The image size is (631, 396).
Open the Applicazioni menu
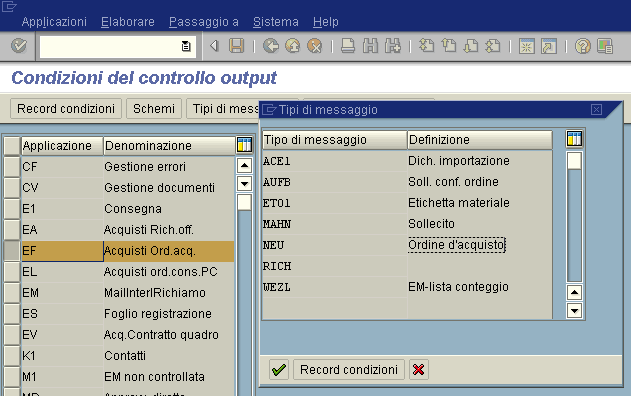[54, 22]
